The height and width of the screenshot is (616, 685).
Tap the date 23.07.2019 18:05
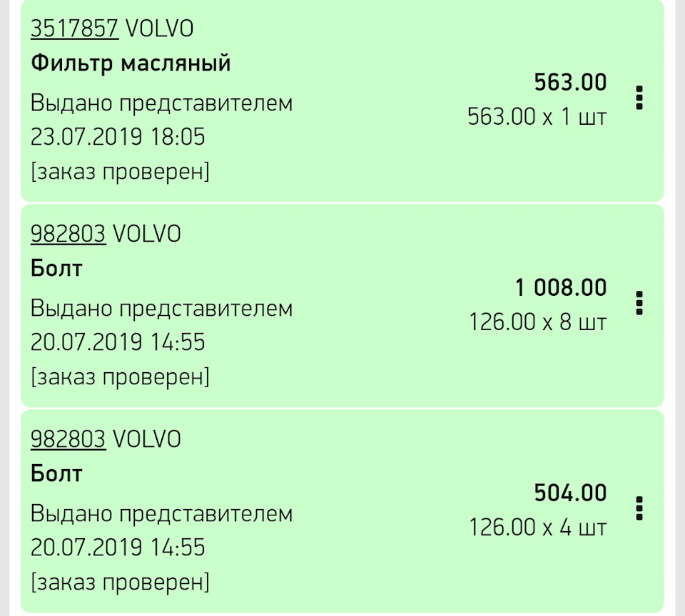coord(118,137)
